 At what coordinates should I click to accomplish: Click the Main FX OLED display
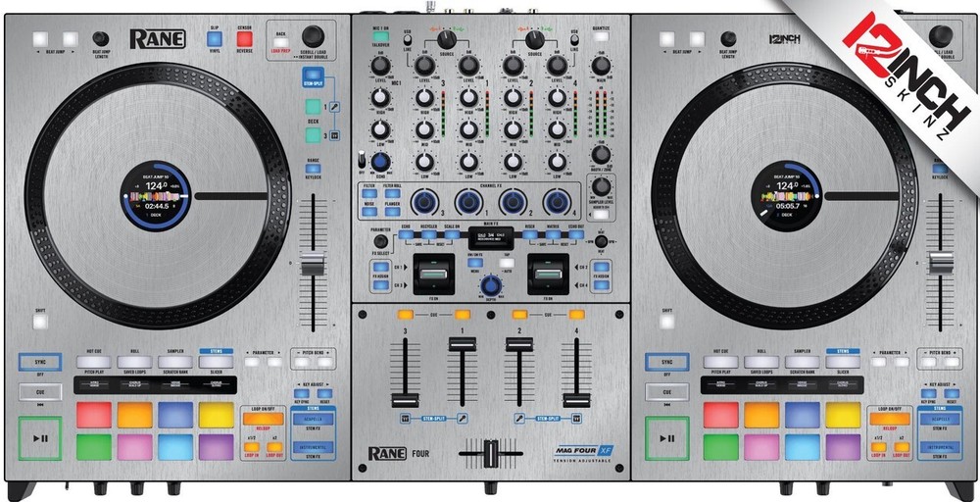click(491, 236)
